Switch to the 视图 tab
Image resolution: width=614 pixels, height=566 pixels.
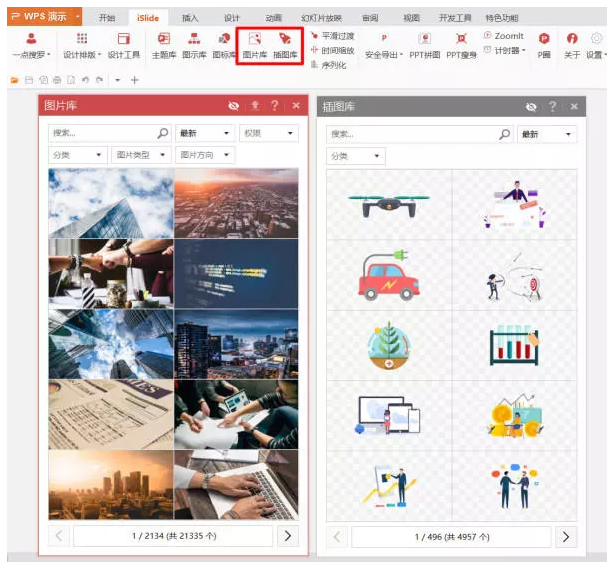pyautogui.click(x=412, y=18)
